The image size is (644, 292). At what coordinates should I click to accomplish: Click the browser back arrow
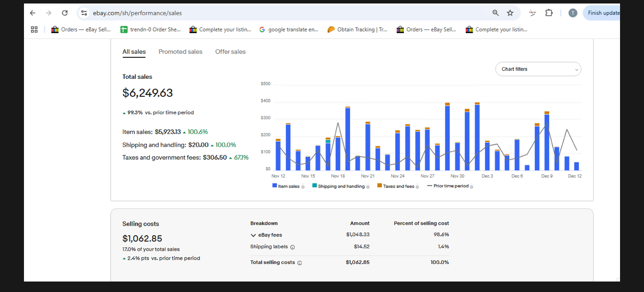[x=32, y=13]
